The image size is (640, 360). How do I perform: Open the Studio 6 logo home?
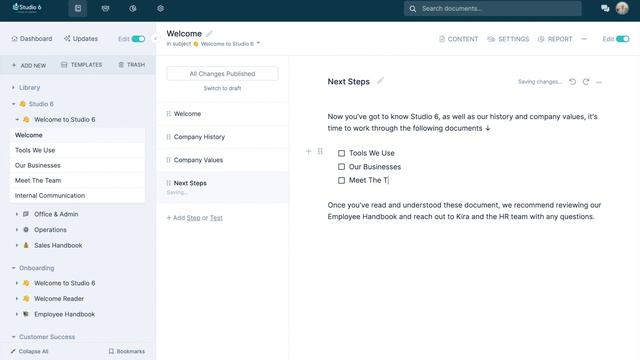click(27, 7)
